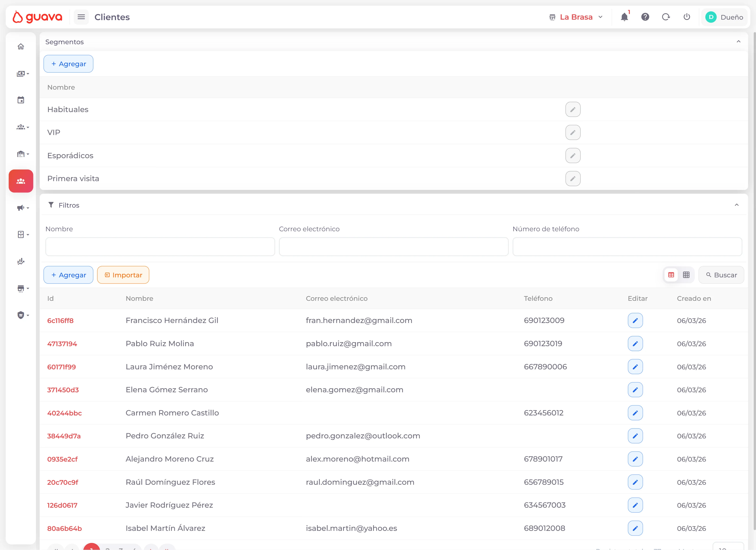Screen dimensions: 756x550
Task: Open the help question mark icon
Action: (x=645, y=17)
